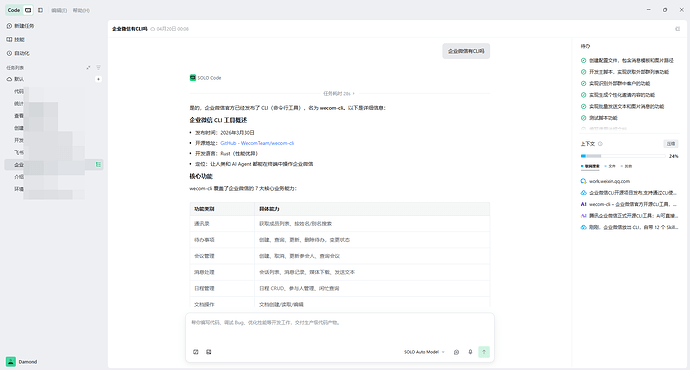Viewport: 690px width, 370px height.
Task: Open the SOLO Auto Model dropdown
Action: click(424, 352)
